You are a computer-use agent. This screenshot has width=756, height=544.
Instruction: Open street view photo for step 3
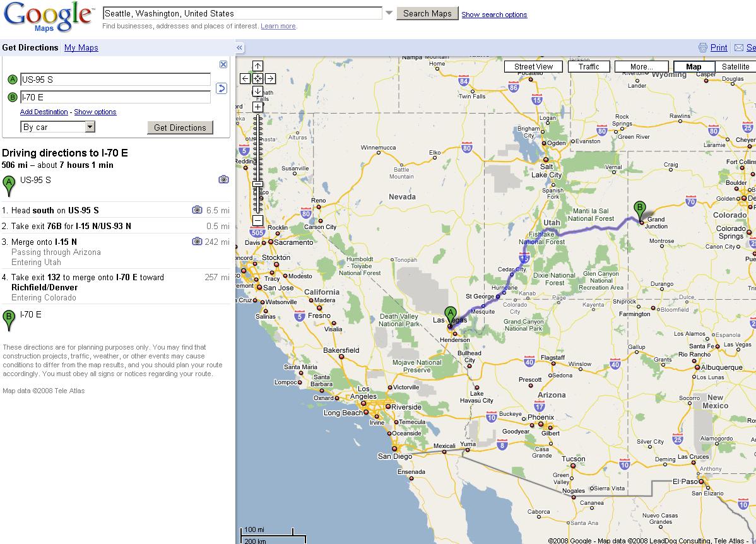tap(197, 241)
